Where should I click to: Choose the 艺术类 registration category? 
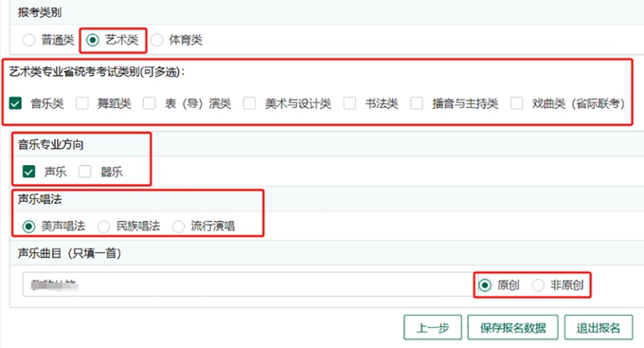tap(93, 41)
